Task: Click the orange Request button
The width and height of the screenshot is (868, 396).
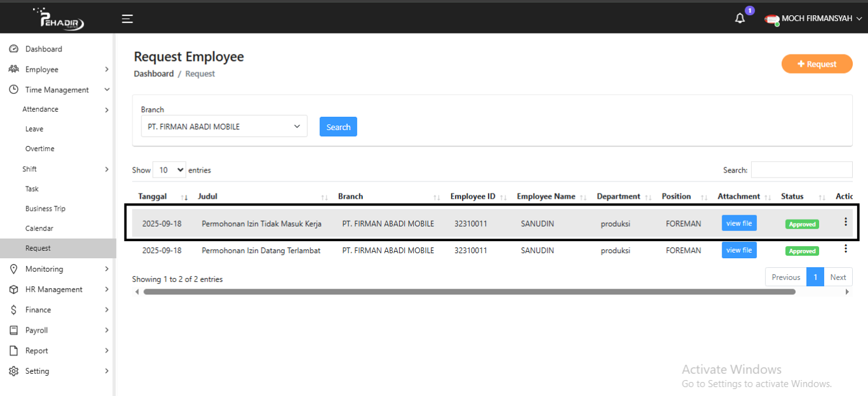Action: click(x=817, y=63)
